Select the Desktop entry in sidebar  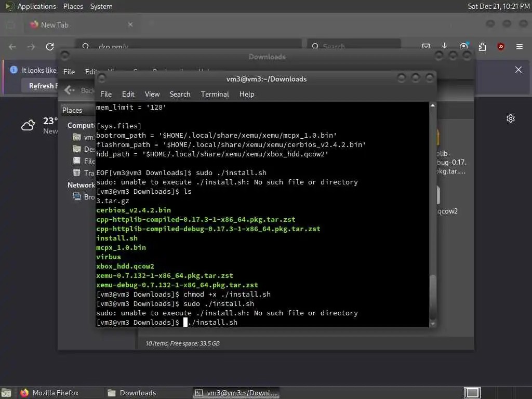point(84,149)
